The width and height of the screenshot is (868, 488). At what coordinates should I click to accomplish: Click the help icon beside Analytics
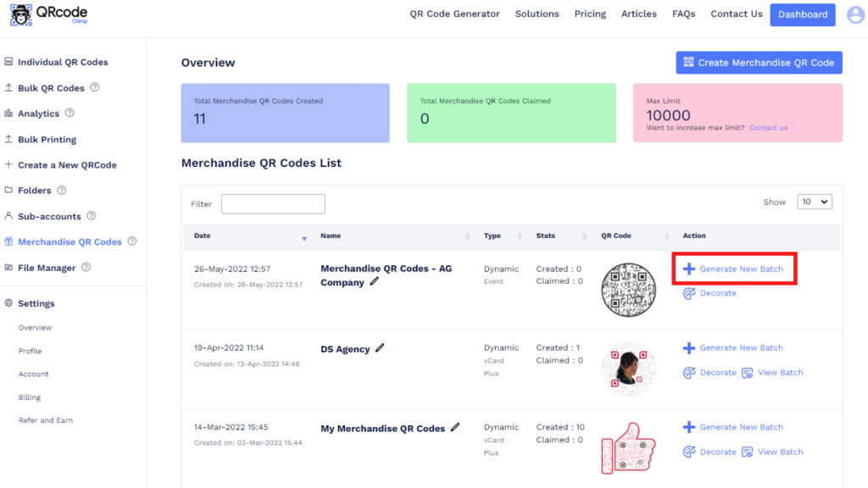tap(70, 113)
